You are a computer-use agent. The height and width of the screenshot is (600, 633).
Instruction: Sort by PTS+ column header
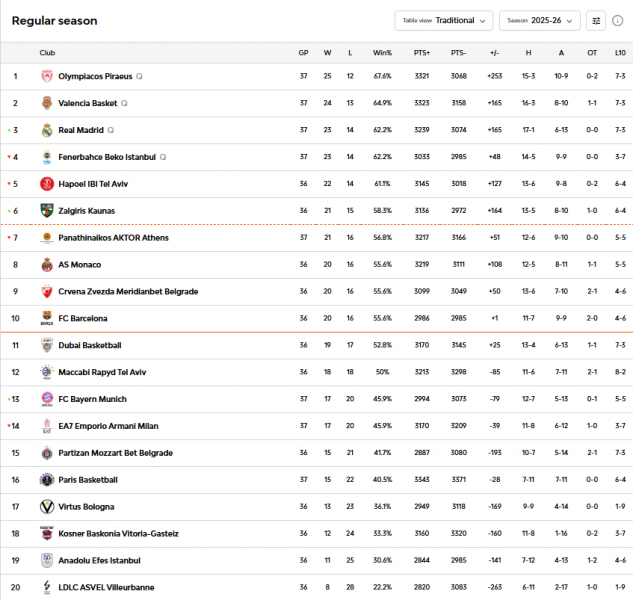click(421, 53)
